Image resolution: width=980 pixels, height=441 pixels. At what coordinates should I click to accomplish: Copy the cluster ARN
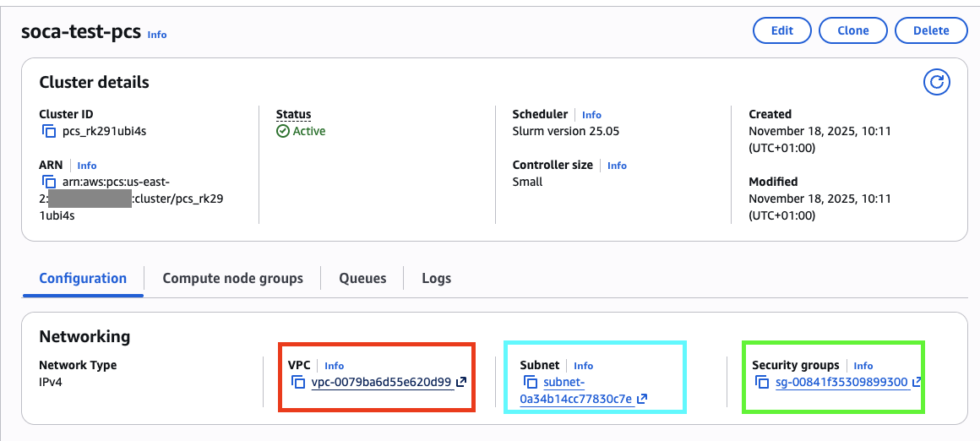[49, 182]
